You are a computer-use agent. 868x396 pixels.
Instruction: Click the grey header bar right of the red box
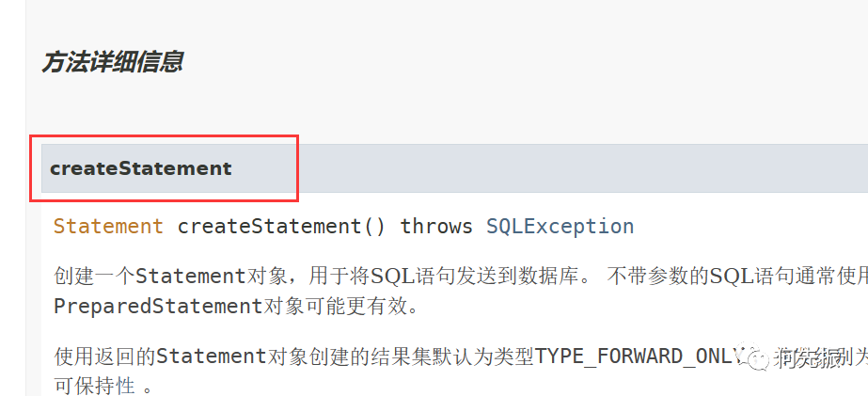coord(583,168)
